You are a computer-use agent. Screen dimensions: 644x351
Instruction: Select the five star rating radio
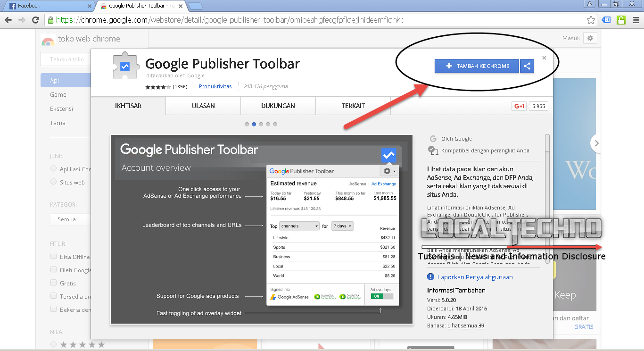pos(53,345)
